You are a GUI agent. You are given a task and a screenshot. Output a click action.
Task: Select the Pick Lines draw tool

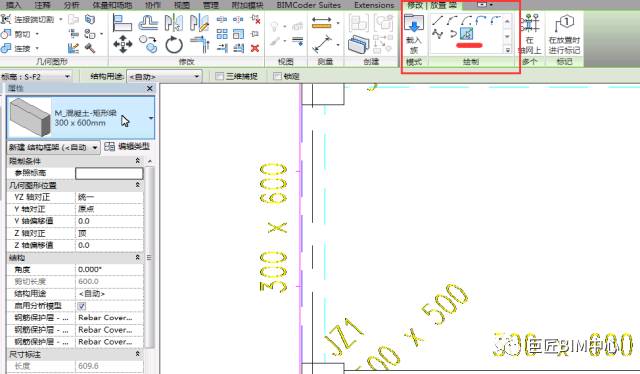coord(466,33)
